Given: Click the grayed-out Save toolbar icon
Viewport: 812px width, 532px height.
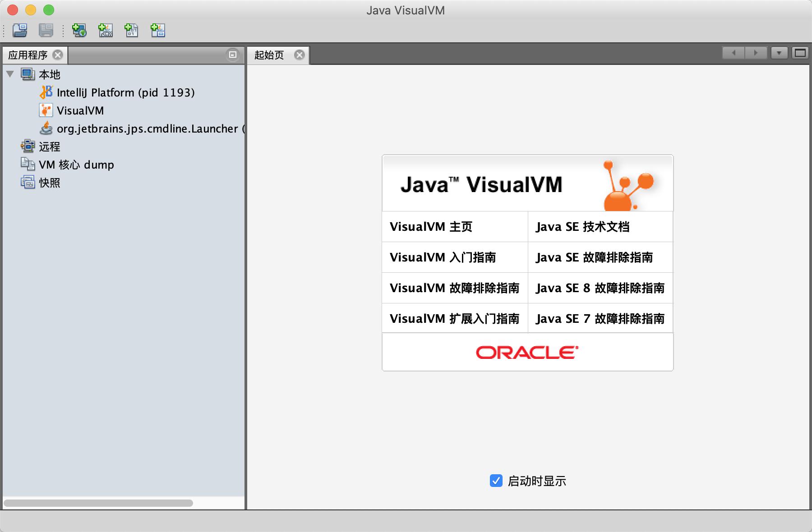Looking at the screenshot, I should click(x=46, y=30).
